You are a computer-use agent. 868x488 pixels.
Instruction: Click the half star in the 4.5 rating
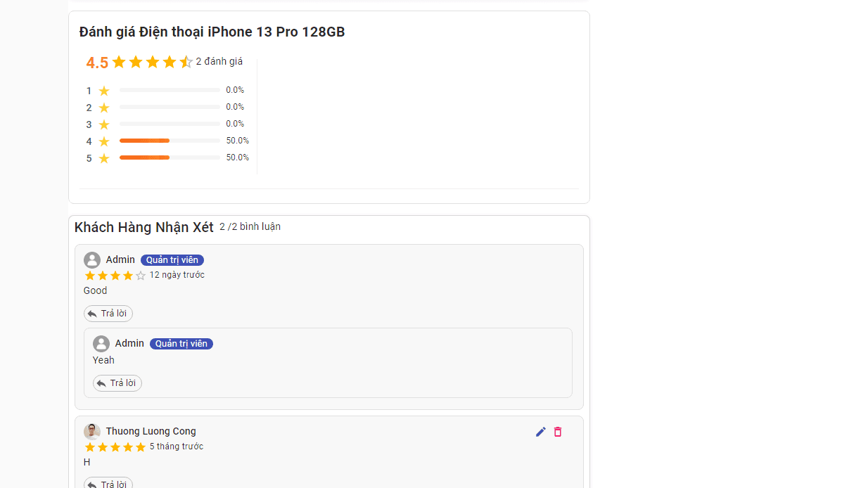click(186, 62)
